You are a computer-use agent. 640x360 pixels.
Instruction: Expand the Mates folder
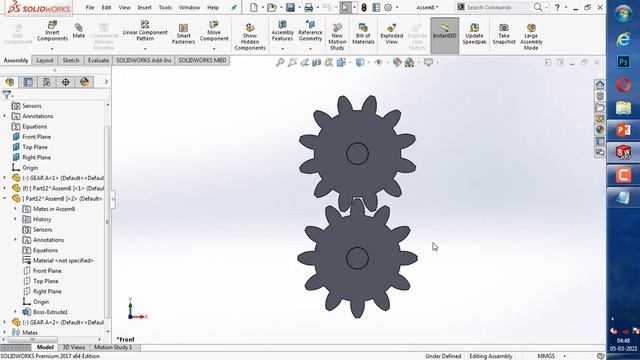(4, 333)
